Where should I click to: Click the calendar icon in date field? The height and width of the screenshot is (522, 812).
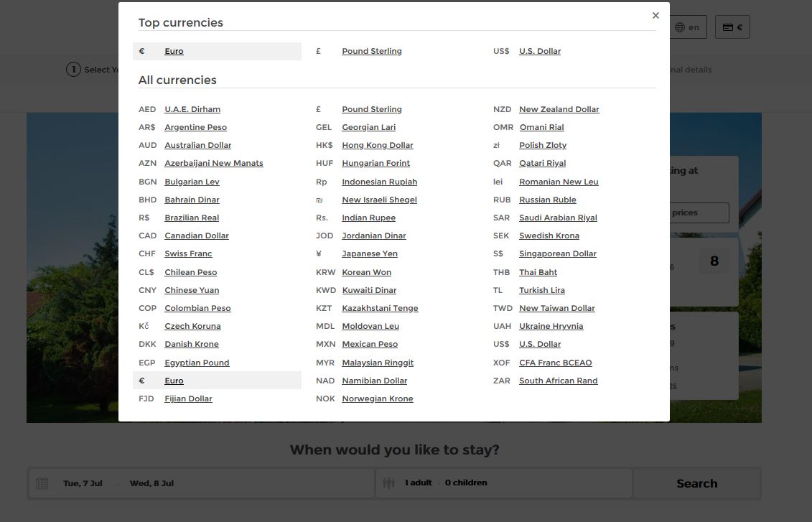(x=42, y=483)
